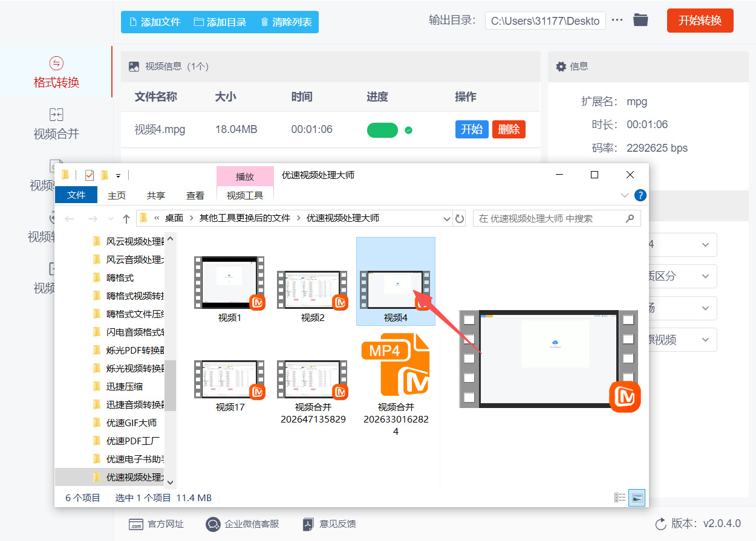Click 其他工具更换后的文件 in the breadcrumb
756x541 pixels.
pyautogui.click(x=245, y=218)
